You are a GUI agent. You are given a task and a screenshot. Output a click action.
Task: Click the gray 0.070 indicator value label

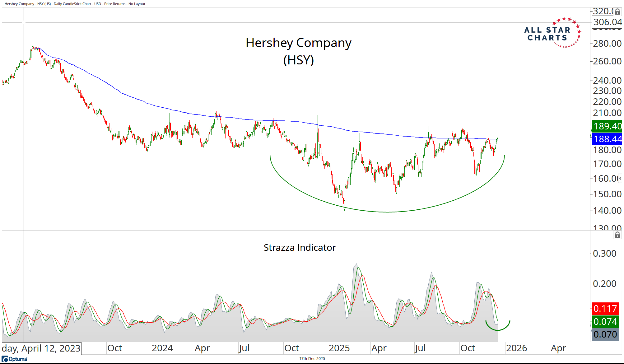(605, 334)
